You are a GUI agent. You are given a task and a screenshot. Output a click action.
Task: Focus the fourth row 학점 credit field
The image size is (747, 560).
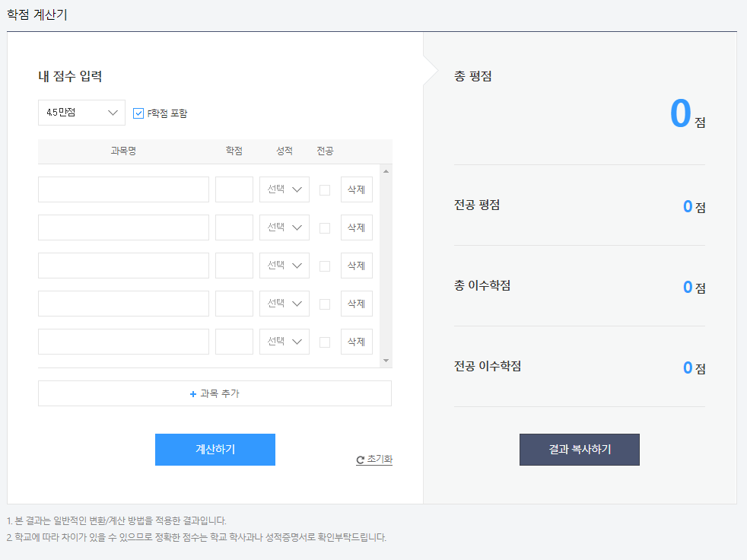[234, 304]
